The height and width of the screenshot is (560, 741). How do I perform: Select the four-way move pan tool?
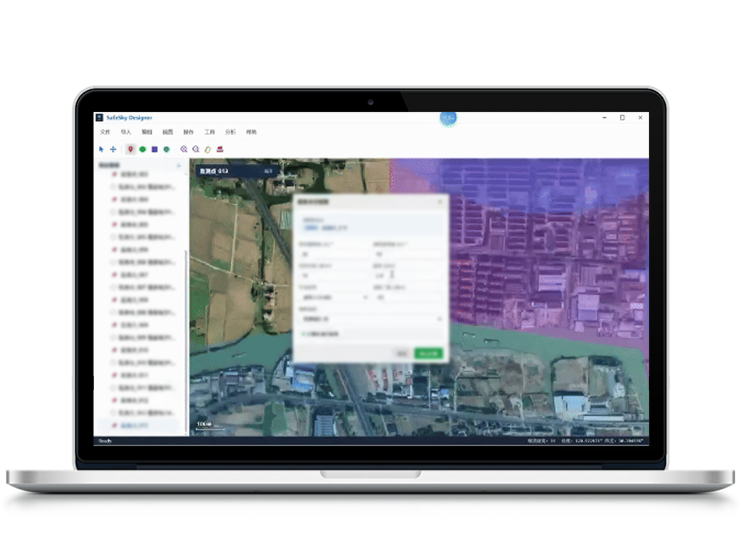point(113,149)
